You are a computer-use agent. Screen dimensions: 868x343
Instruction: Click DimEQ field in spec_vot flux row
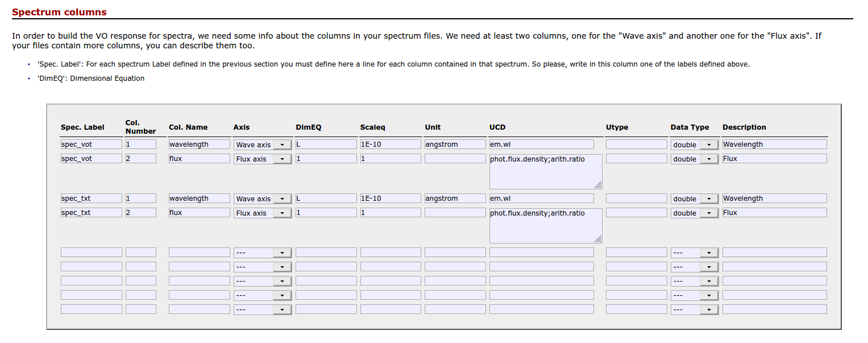[x=326, y=159]
